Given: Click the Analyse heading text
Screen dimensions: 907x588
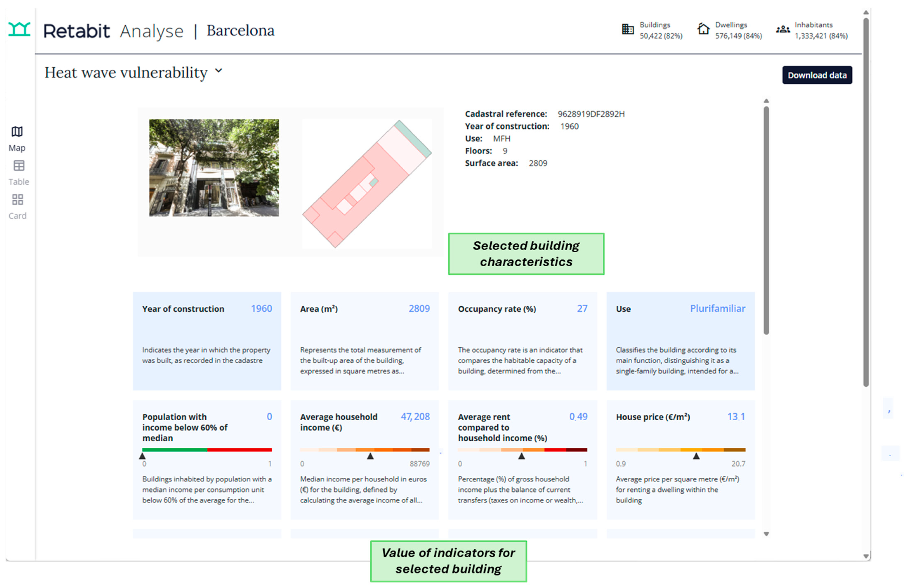Looking at the screenshot, I should [152, 31].
